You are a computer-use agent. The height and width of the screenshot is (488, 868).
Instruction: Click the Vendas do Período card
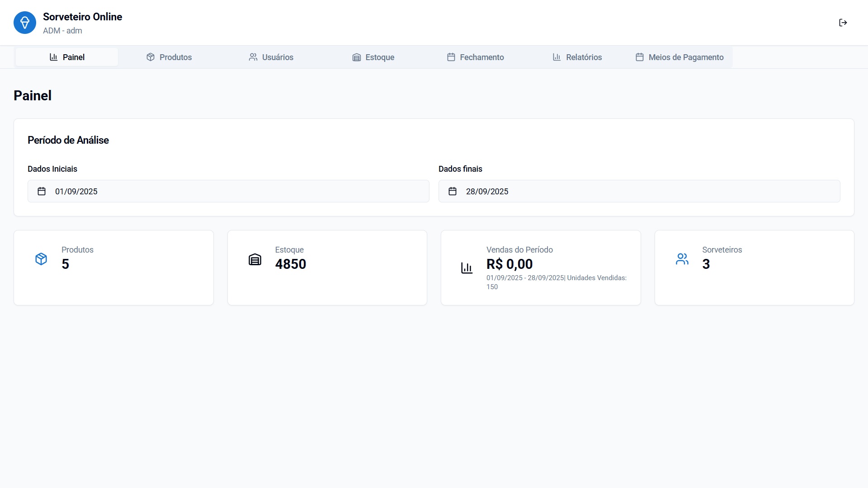[x=540, y=268]
